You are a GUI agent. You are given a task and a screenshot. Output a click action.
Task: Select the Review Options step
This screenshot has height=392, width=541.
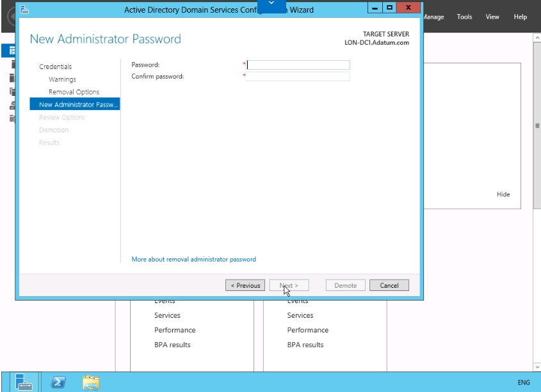[61, 117]
